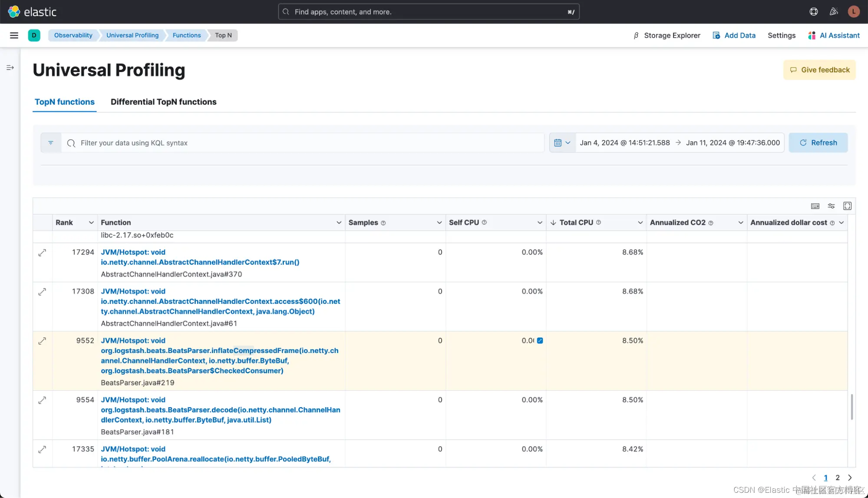Open the Function column header dropdown
Screen dimensions: 868x498
(x=339, y=222)
